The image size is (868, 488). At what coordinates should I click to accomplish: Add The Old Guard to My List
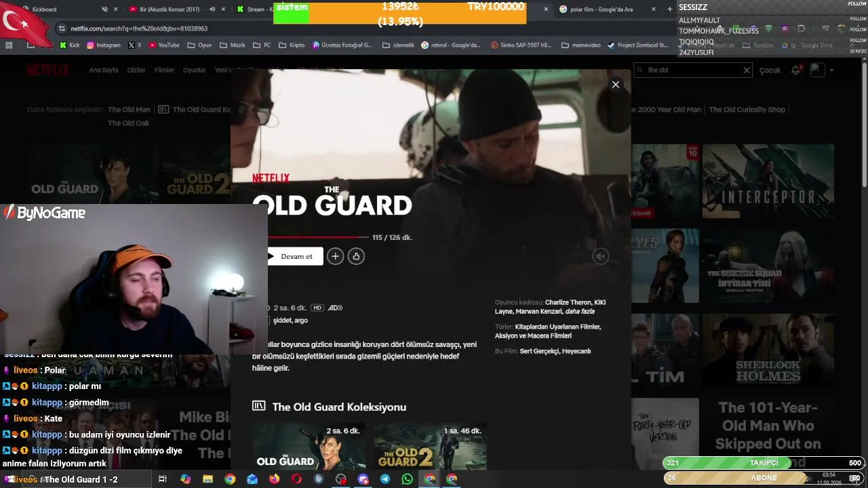(x=335, y=256)
